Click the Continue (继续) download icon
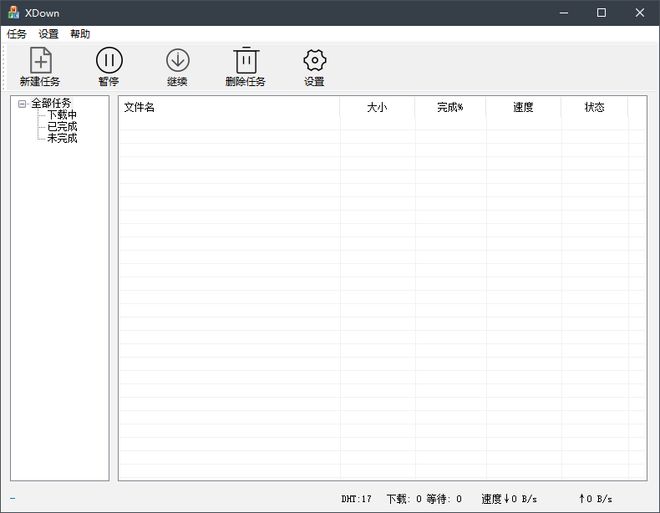 177,61
